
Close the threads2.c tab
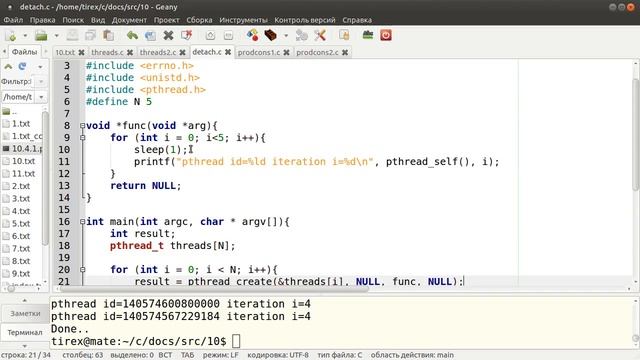(182, 52)
